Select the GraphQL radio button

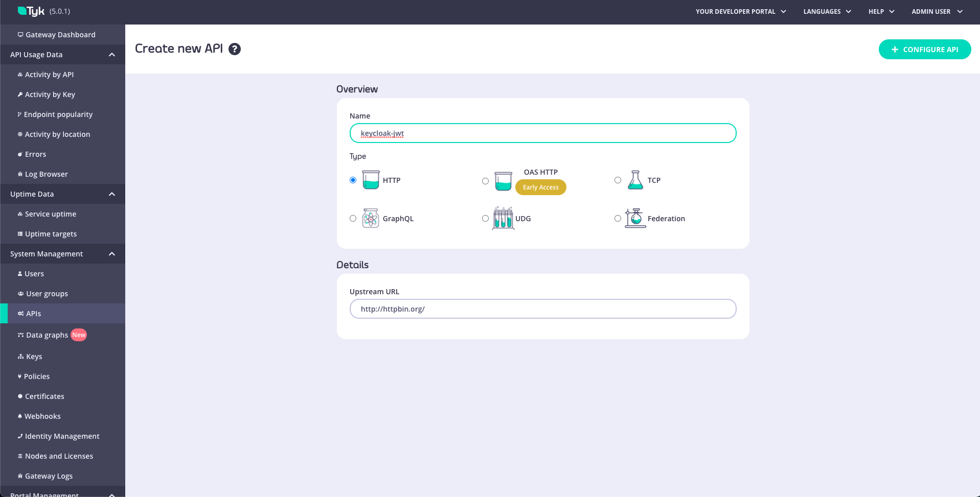click(x=353, y=218)
